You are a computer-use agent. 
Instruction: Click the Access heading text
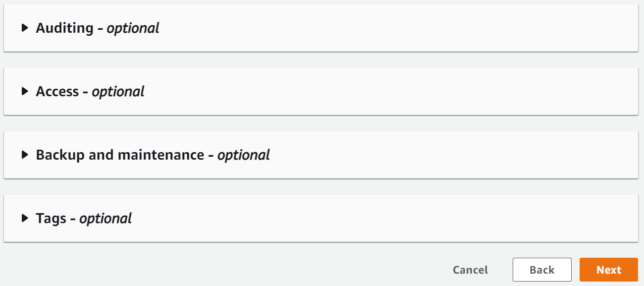coord(57,92)
